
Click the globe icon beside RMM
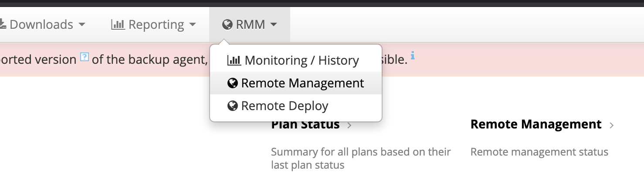(227, 24)
